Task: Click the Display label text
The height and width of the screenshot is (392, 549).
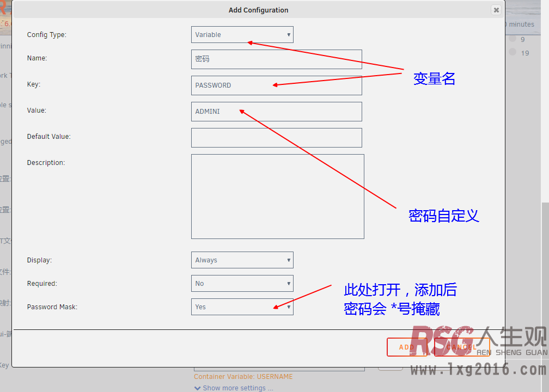Action: pyautogui.click(x=39, y=260)
